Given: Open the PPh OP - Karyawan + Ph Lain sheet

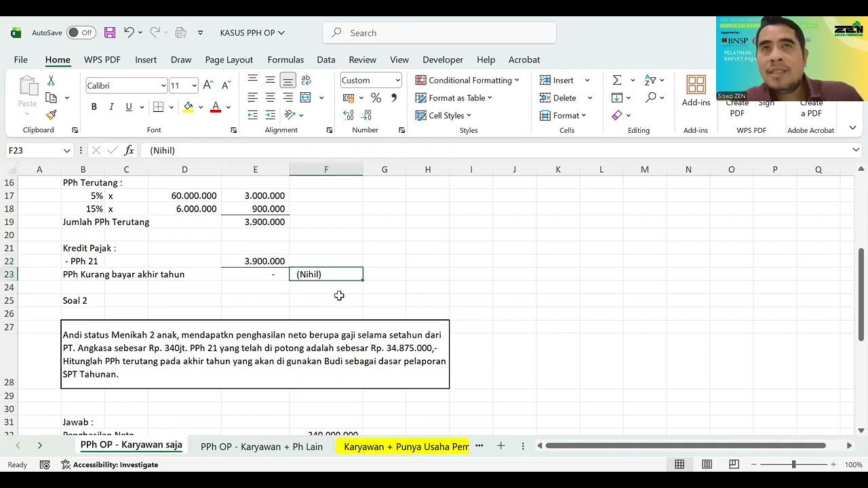Looking at the screenshot, I should 262,447.
